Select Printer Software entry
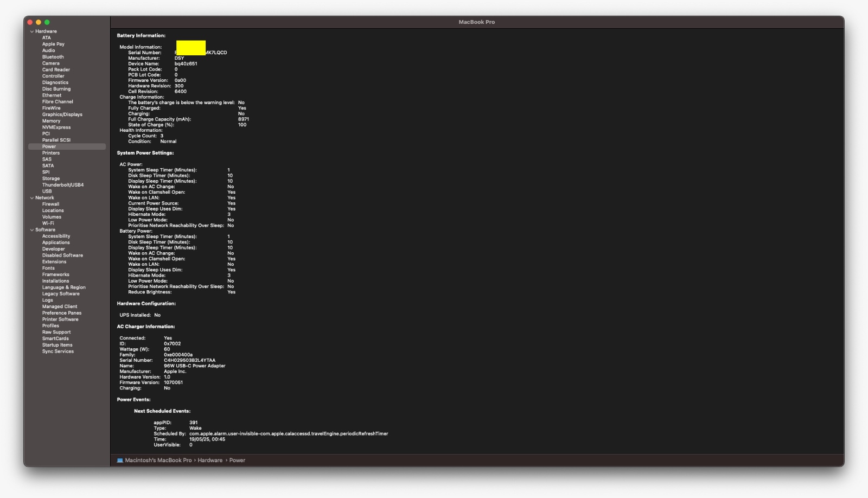Viewport: 868px width, 498px height. [x=60, y=320]
